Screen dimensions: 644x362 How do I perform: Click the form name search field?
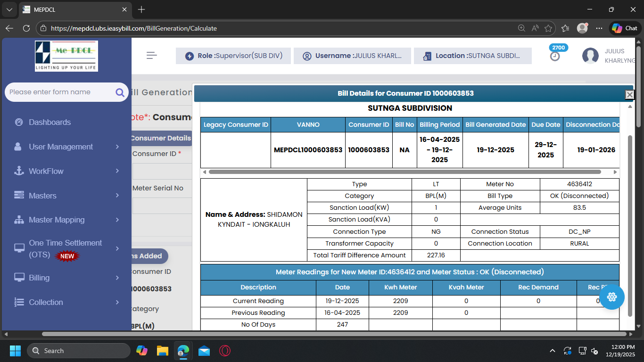tap(59, 92)
